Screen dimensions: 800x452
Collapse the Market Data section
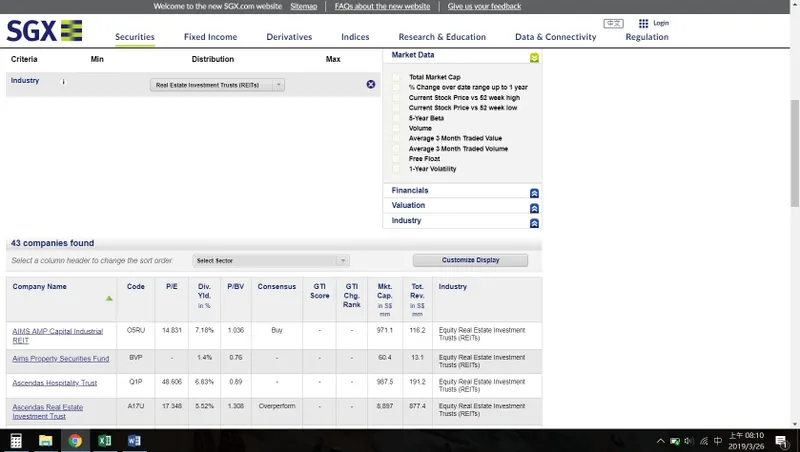534,58
